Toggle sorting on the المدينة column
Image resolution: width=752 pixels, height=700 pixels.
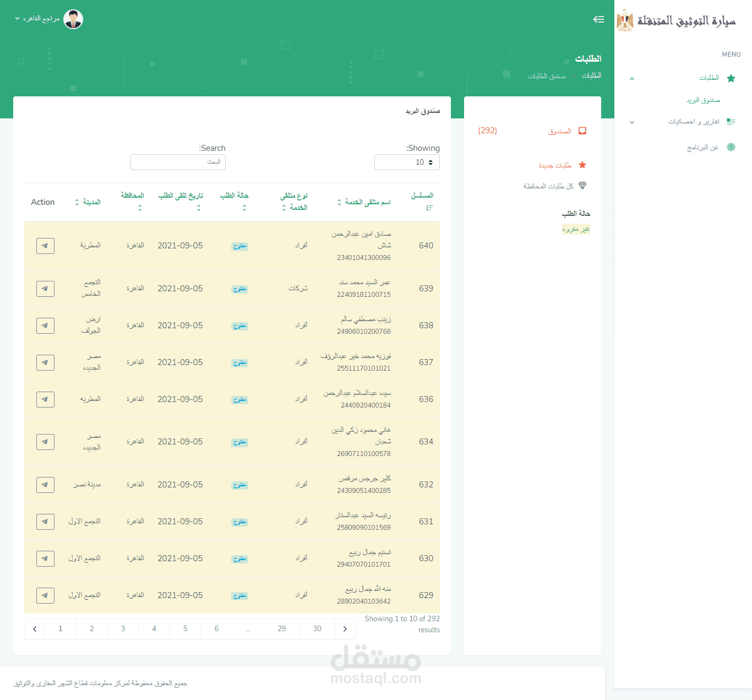[x=77, y=202]
